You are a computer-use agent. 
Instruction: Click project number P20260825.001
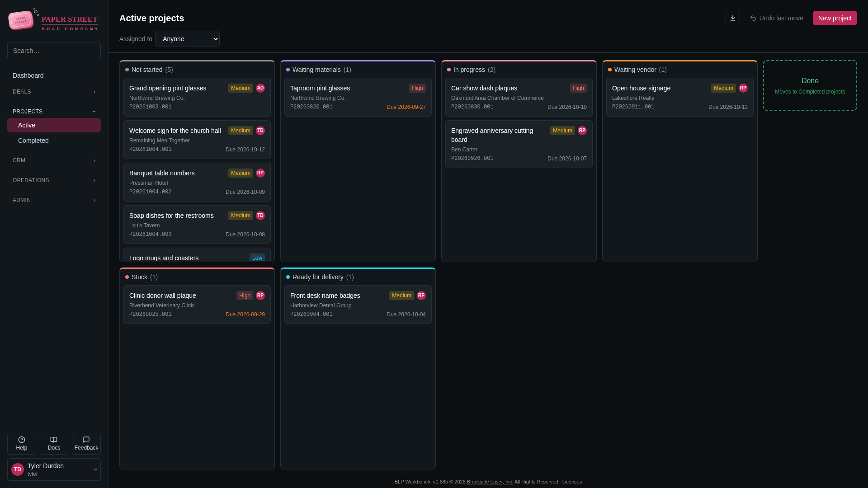[x=151, y=314]
